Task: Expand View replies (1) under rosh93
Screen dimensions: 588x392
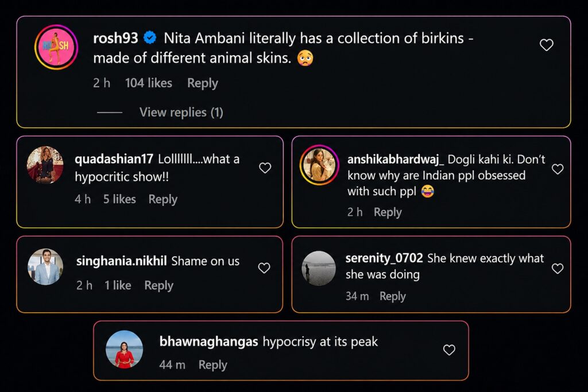Action: pyautogui.click(x=181, y=112)
